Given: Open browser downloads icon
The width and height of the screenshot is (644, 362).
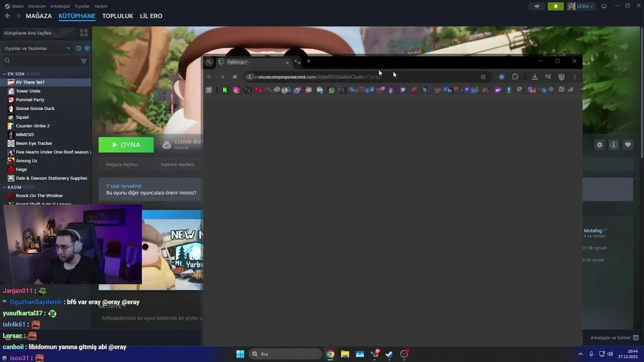Looking at the screenshot, I should click(x=535, y=77).
